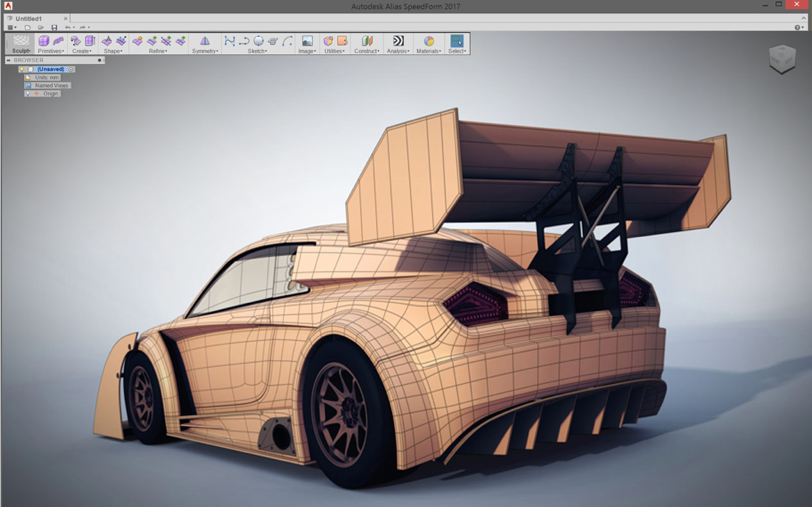812x507 pixels.
Task: Click the Construct plane icon
Action: coord(367,41)
